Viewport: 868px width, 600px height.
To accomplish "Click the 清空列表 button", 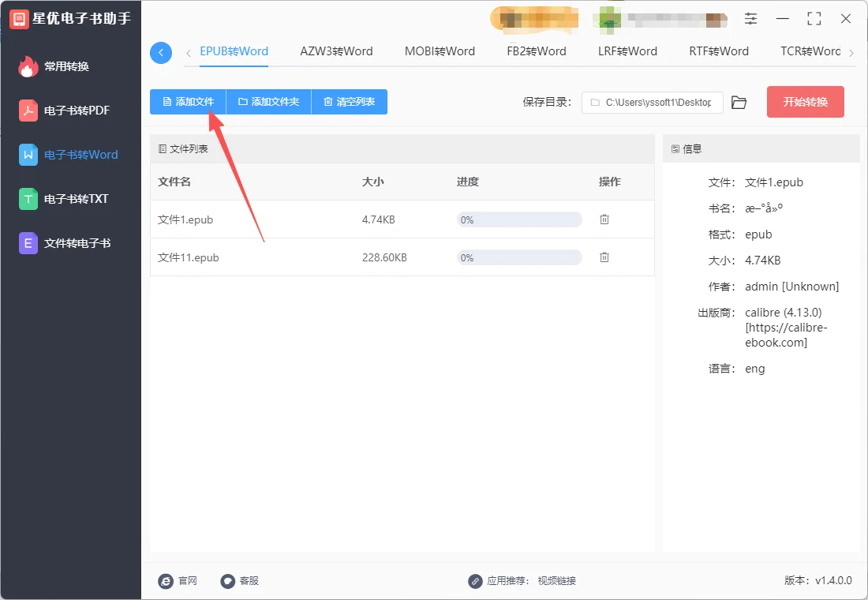I will [x=350, y=102].
